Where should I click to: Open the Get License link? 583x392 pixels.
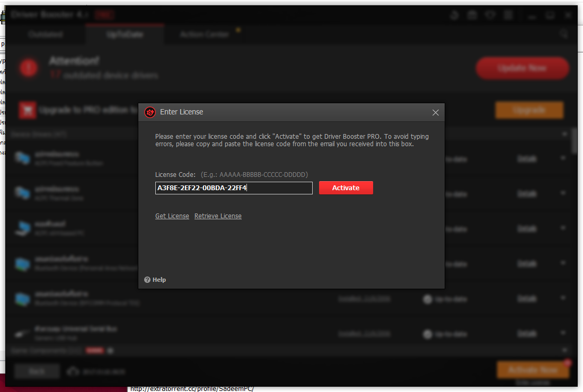pos(172,216)
